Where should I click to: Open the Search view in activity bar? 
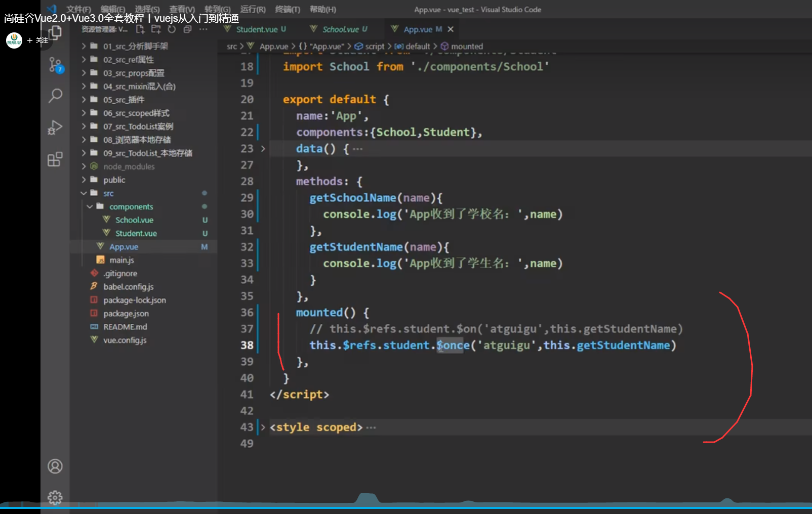point(55,95)
